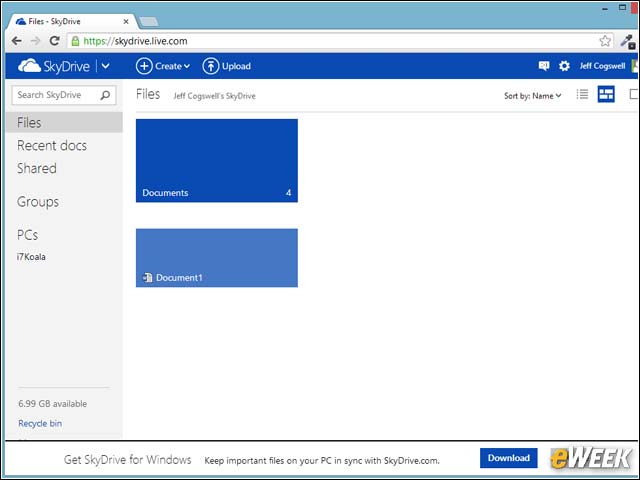
Task: Expand the SkyDrive header dropdown chevron
Action: tap(105, 66)
